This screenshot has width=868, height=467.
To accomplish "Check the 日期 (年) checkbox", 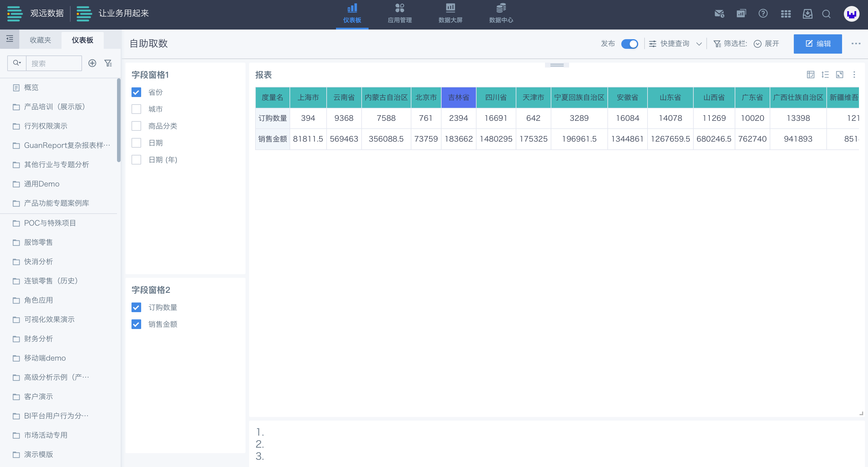I will point(136,160).
